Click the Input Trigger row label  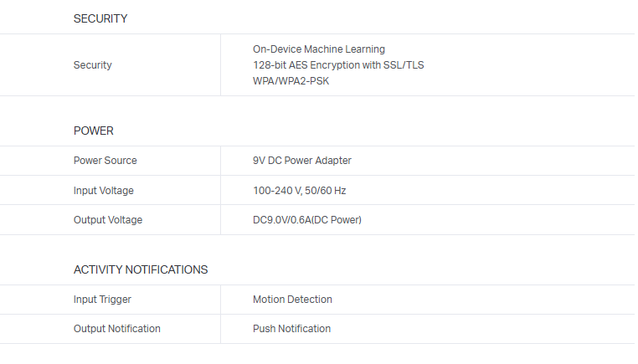click(102, 300)
